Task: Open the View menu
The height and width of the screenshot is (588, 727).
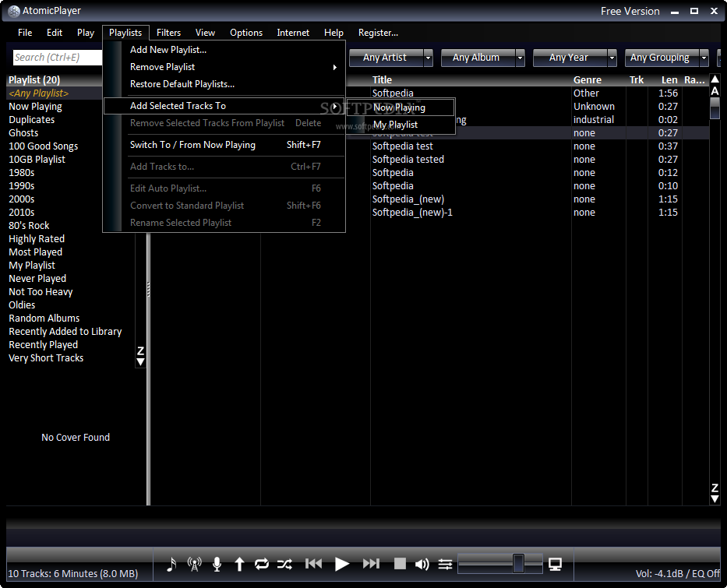Action: click(205, 33)
